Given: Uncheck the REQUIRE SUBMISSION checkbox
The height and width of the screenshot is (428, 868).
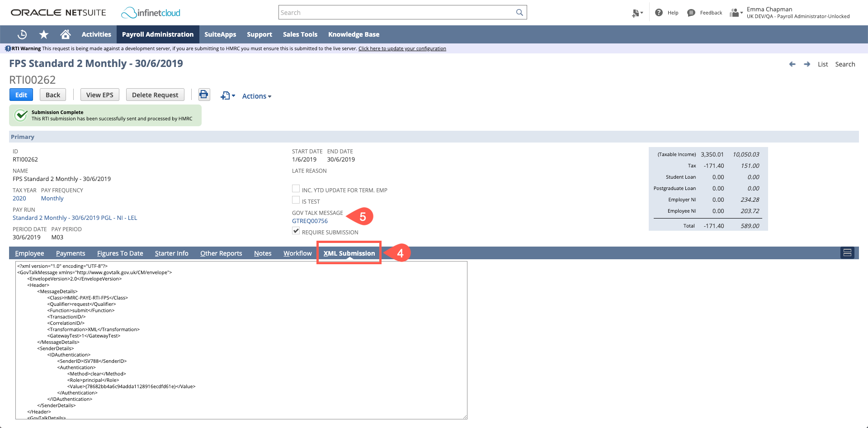Looking at the screenshot, I should 296,231.
